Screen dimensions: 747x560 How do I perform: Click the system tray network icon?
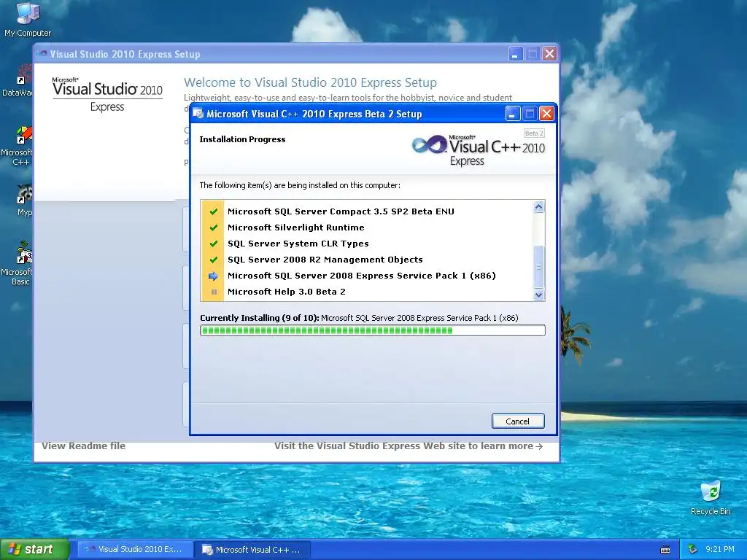pos(692,550)
